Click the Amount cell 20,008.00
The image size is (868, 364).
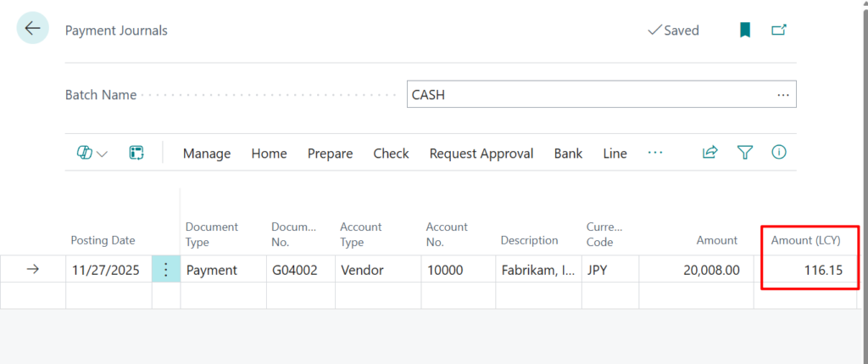695,270
